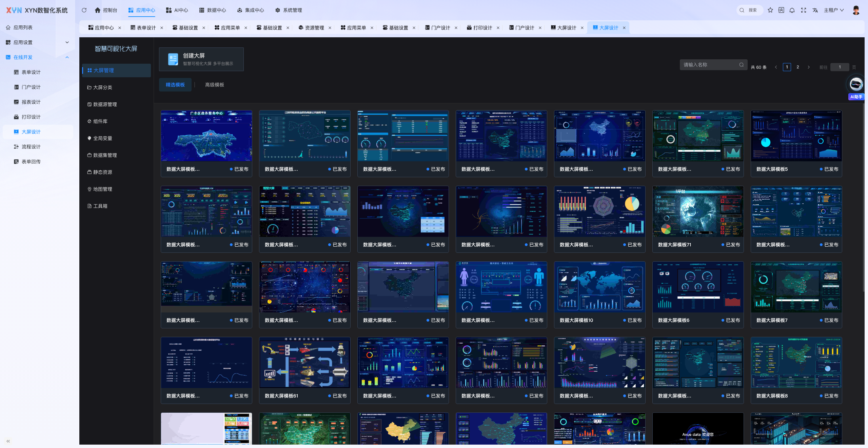Toggle fullscreen mode icon
Viewport: 868px width, 448px height.
point(804,10)
